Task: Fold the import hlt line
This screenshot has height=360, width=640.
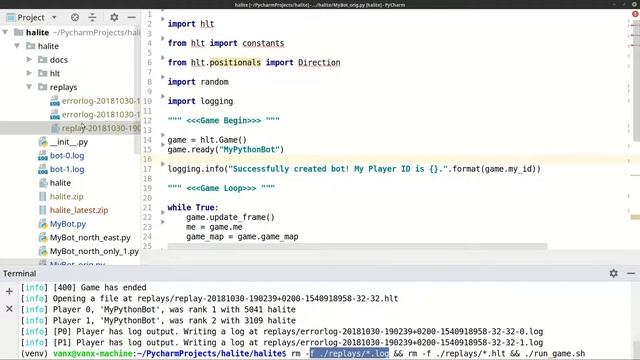Action: pos(163,19)
